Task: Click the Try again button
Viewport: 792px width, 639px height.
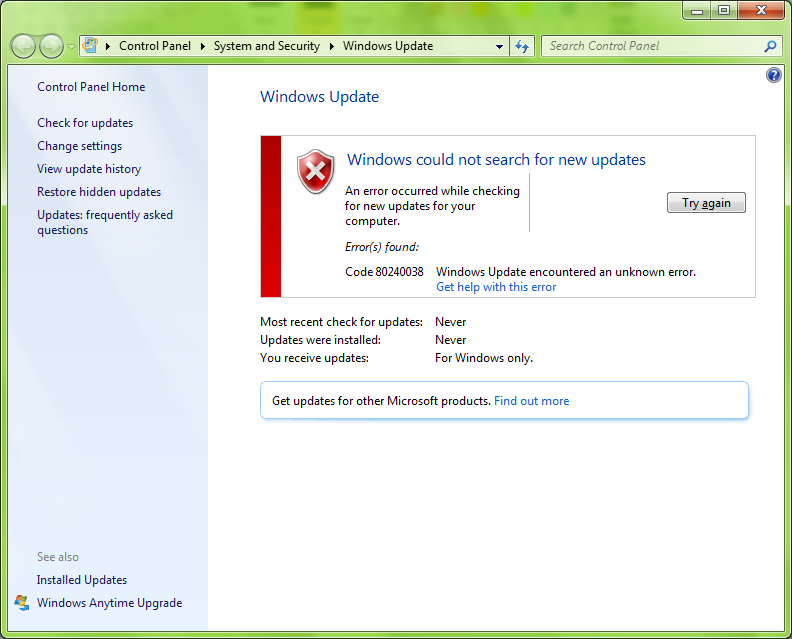Action: coord(706,203)
